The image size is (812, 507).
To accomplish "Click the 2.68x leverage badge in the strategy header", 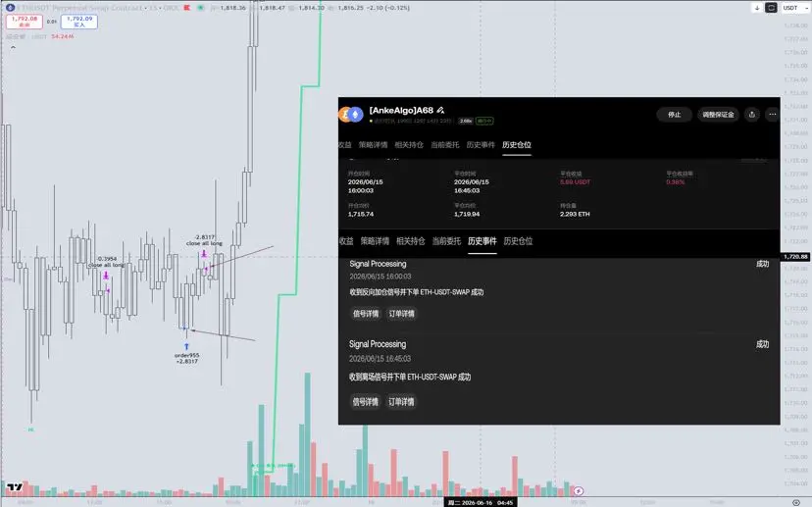I will pyautogui.click(x=466, y=121).
